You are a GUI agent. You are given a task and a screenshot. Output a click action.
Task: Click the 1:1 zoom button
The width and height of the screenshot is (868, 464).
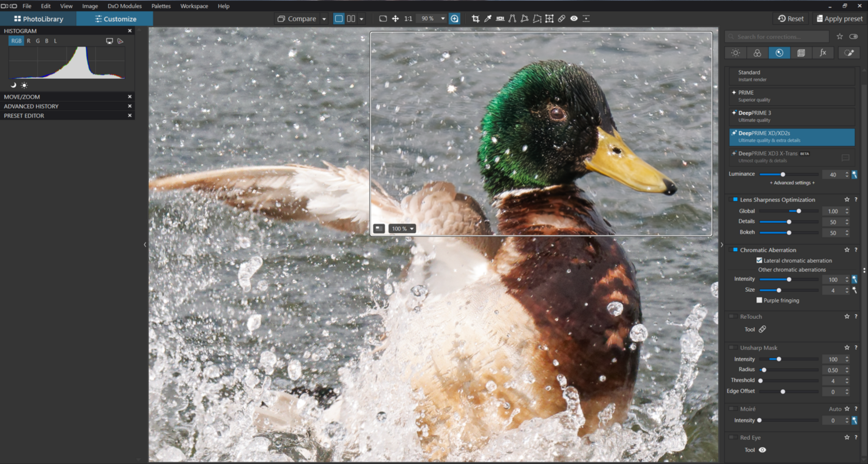408,19
